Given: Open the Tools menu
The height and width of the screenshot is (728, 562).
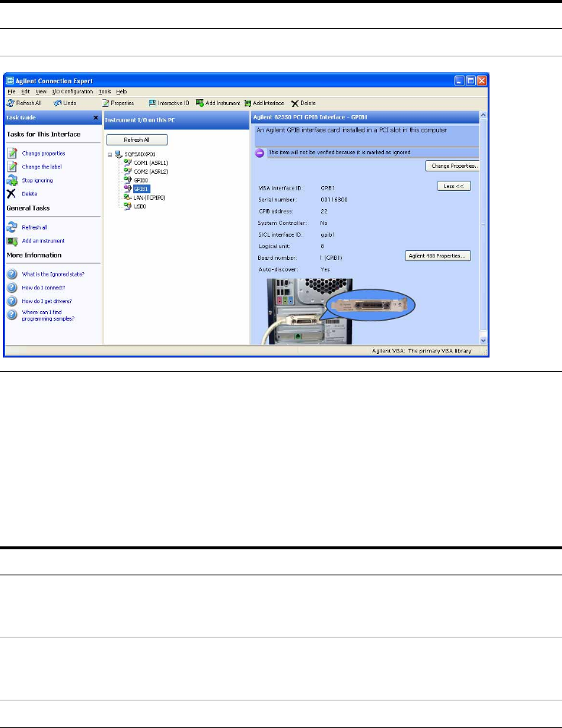Looking at the screenshot, I should (x=105, y=92).
